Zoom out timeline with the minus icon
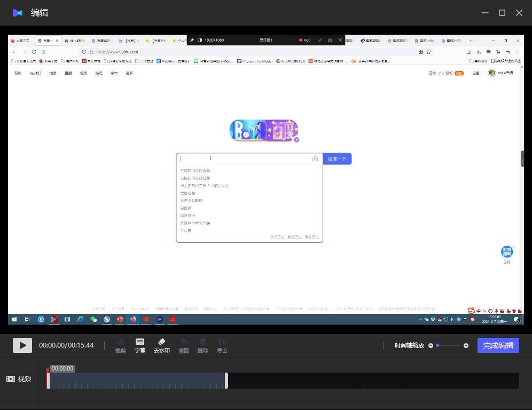 pos(431,345)
